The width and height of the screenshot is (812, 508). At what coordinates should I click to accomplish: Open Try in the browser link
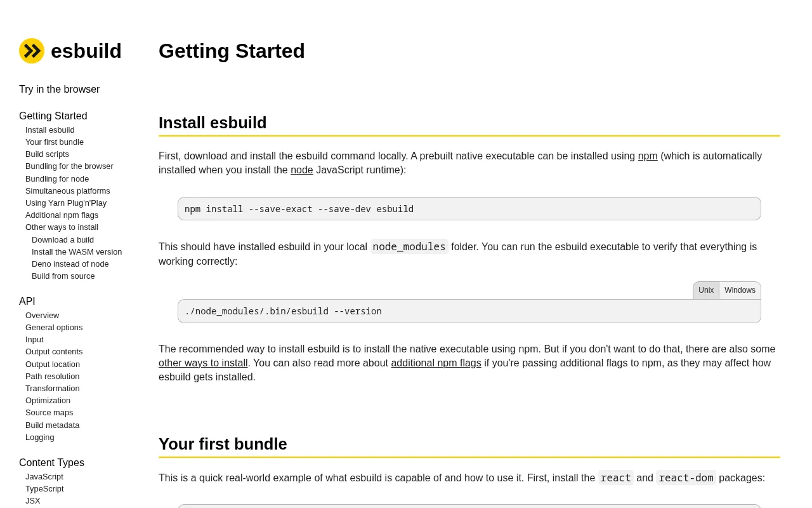(59, 90)
